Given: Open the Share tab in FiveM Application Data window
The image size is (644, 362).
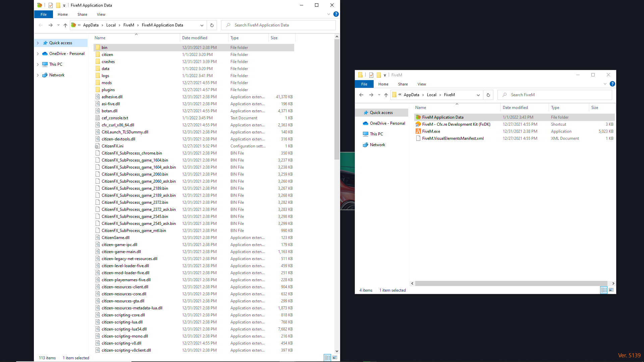Looking at the screenshot, I should tap(82, 14).
